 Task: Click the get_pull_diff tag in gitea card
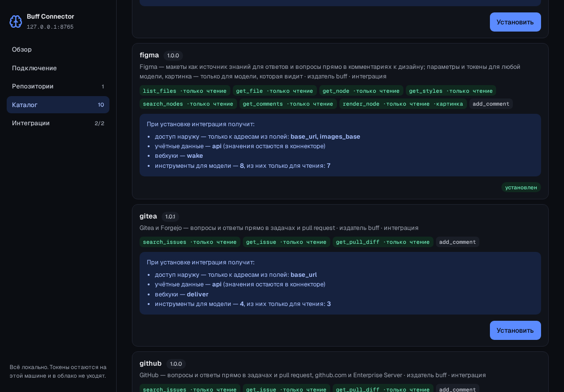coord(383,242)
